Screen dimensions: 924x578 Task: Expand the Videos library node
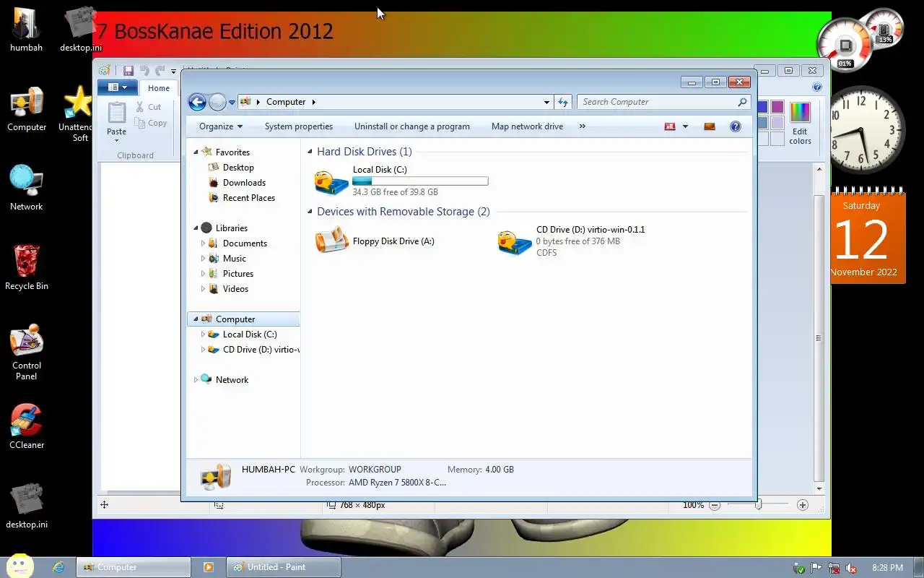point(203,289)
